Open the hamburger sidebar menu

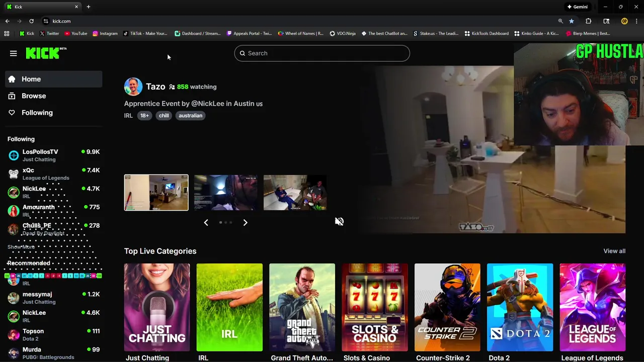[14, 53]
